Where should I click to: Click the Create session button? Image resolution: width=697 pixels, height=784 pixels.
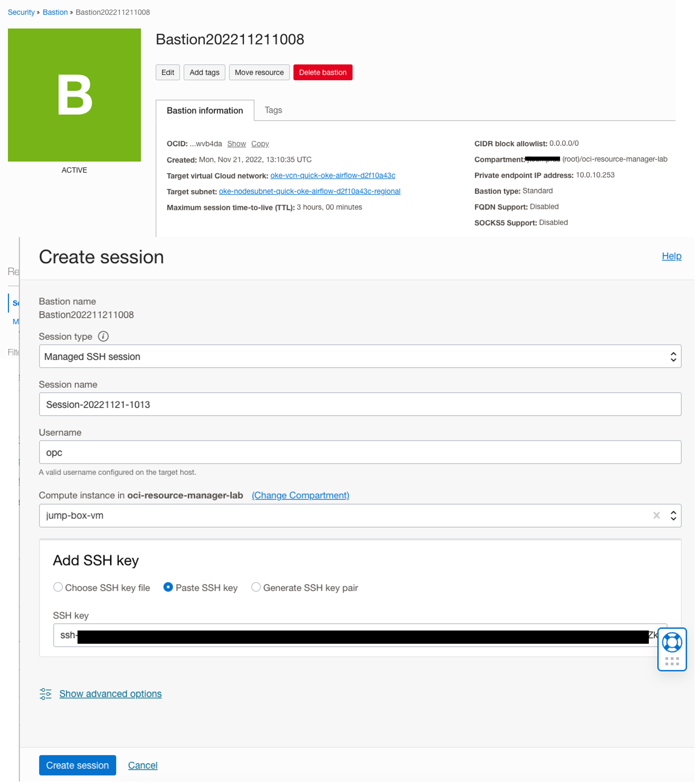pyautogui.click(x=77, y=765)
